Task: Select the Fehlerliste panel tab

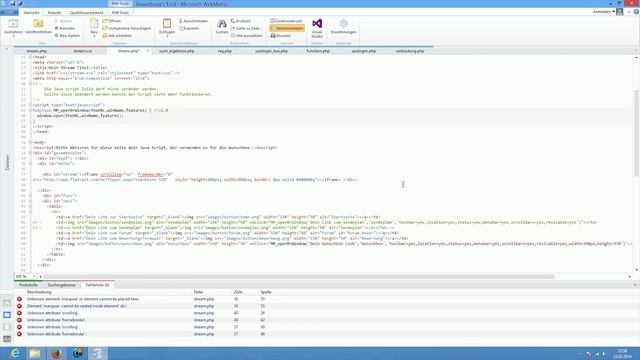Action: coord(97,285)
